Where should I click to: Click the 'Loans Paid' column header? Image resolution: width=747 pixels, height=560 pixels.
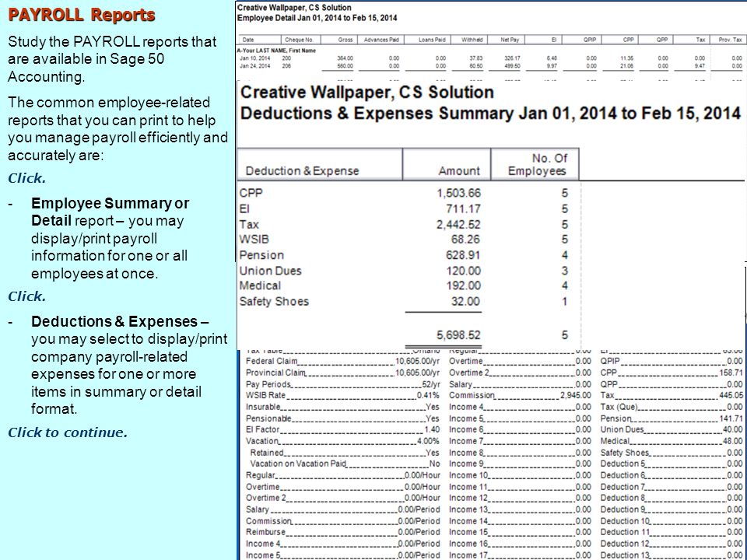pyautogui.click(x=432, y=40)
